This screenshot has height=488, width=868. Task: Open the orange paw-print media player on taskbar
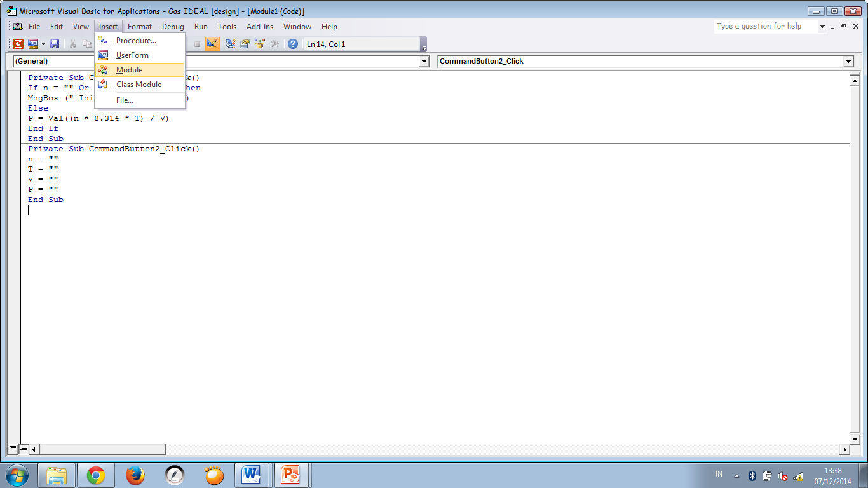pos(214,475)
